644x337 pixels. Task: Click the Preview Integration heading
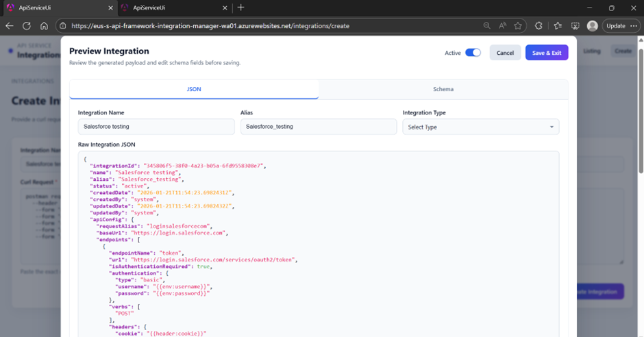click(109, 51)
